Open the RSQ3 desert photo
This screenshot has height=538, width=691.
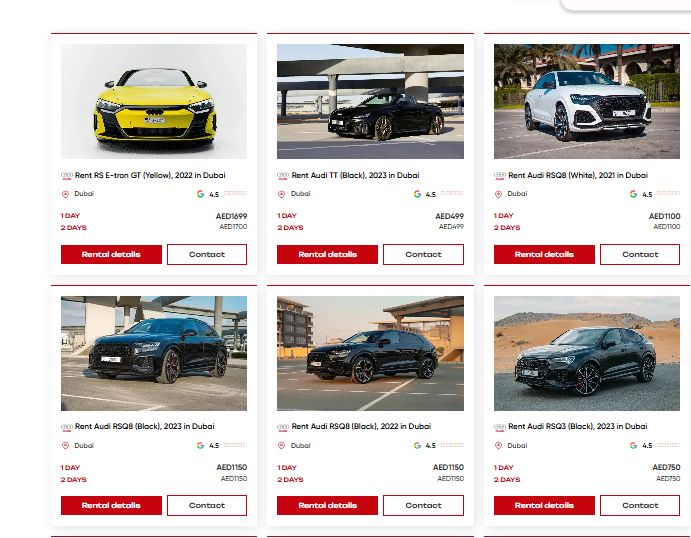pos(587,353)
